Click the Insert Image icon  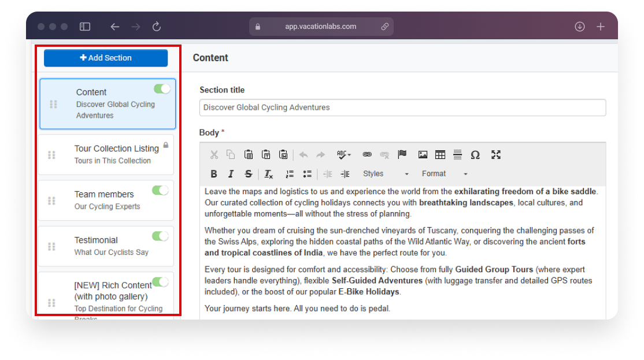423,155
